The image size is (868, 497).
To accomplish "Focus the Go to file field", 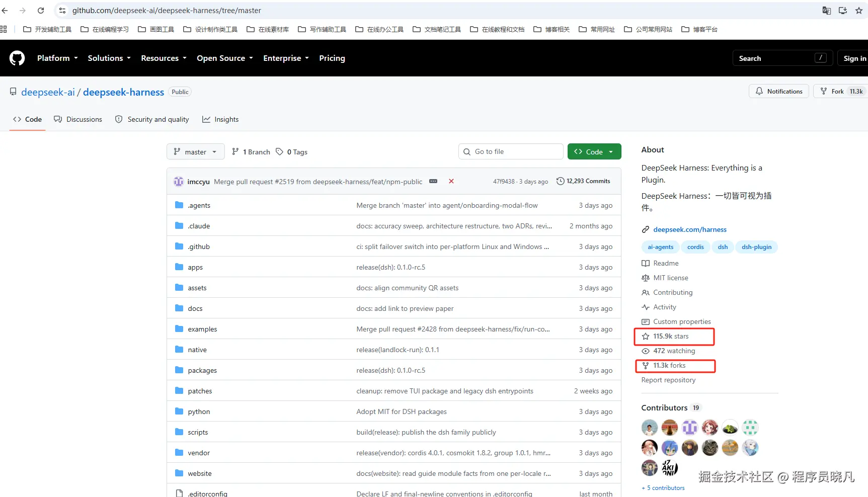I will point(511,152).
